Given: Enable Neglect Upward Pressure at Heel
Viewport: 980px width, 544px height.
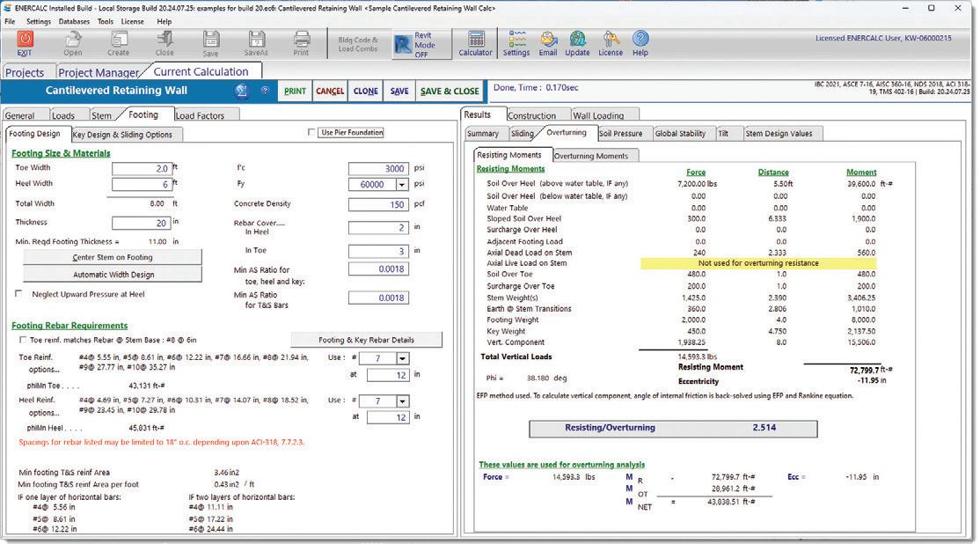Looking at the screenshot, I should 18,294.
